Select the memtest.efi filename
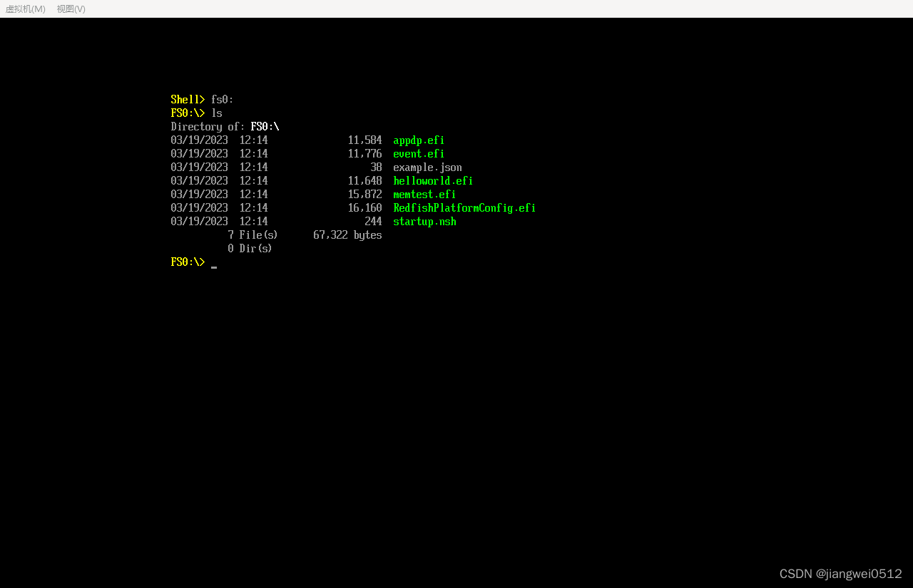This screenshot has width=913, height=588. coord(424,194)
